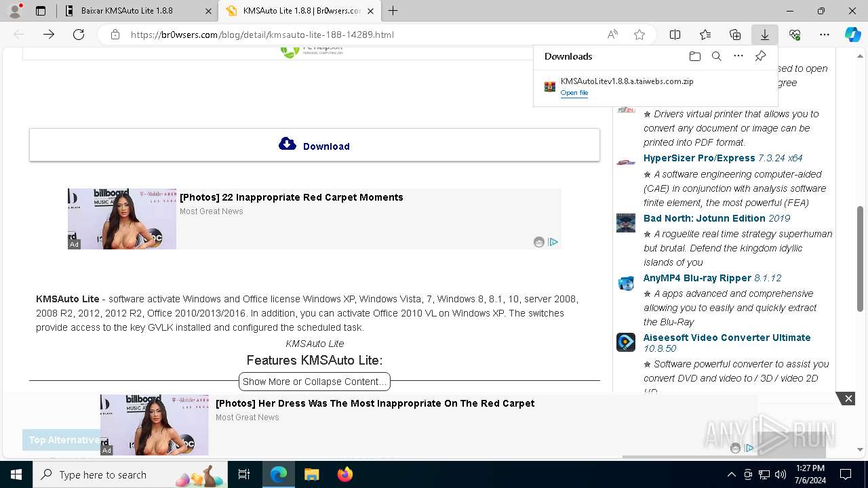The image size is (868, 488).
Task: Show hidden system tray icons
Action: pyautogui.click(x=731, y=474)
